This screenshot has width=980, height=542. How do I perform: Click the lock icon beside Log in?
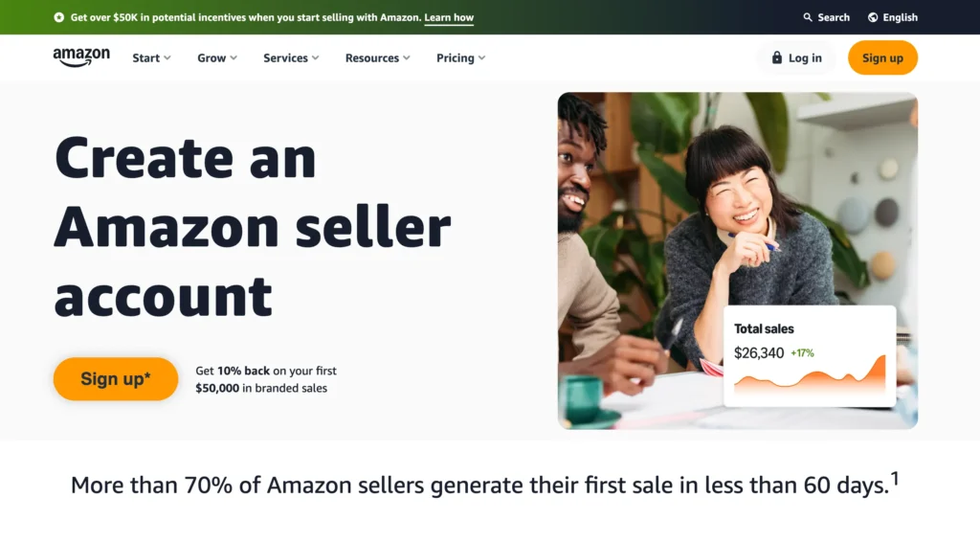[x=777, y=57]
